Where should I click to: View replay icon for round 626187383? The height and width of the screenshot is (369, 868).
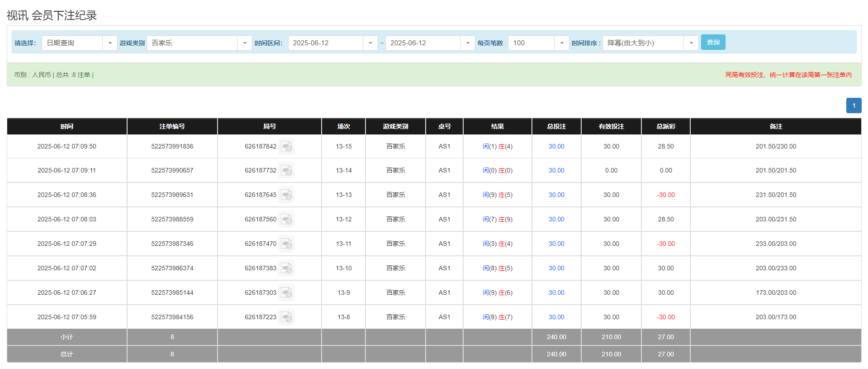click(286, 268)
